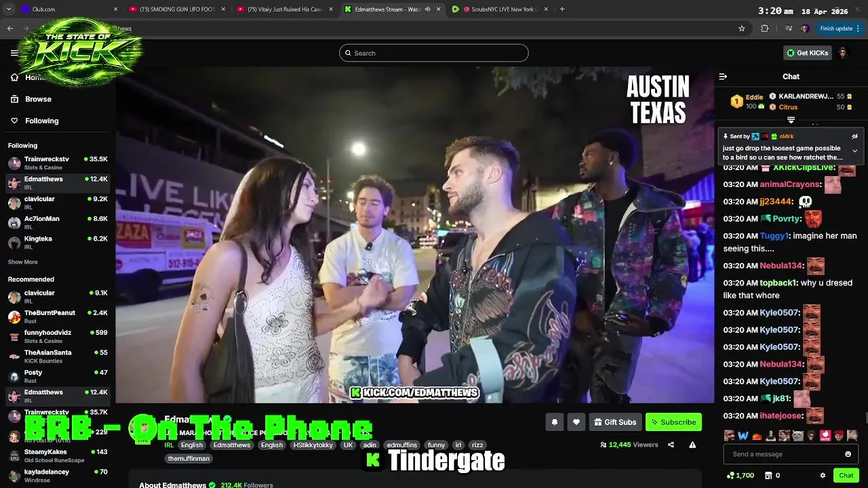Click the 212.4K Followers text
Screen dimensions: 868x488
247,485
